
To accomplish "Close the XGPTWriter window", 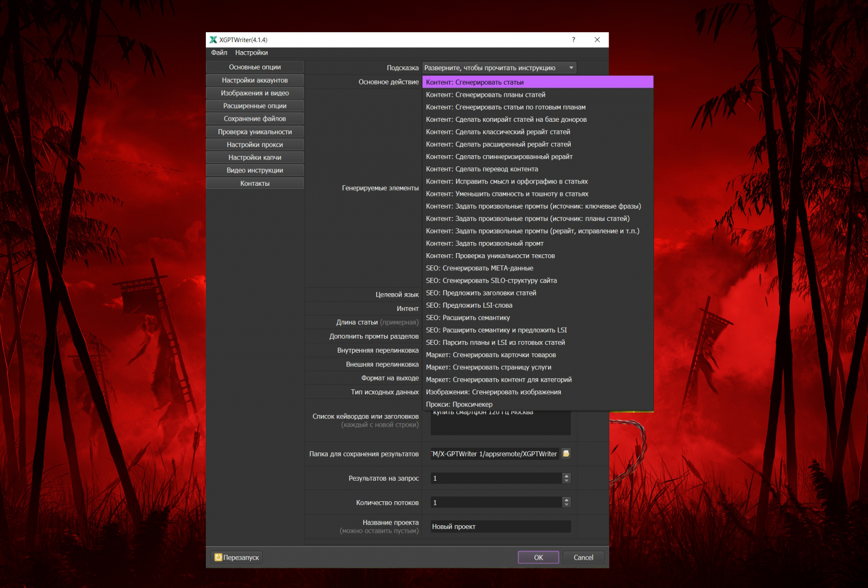I will [597, 40].
